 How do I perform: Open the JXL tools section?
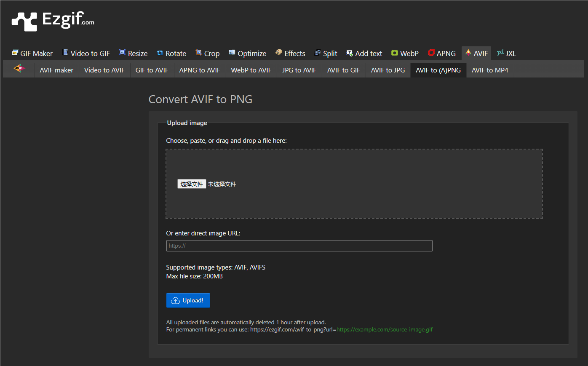(506, 53)
